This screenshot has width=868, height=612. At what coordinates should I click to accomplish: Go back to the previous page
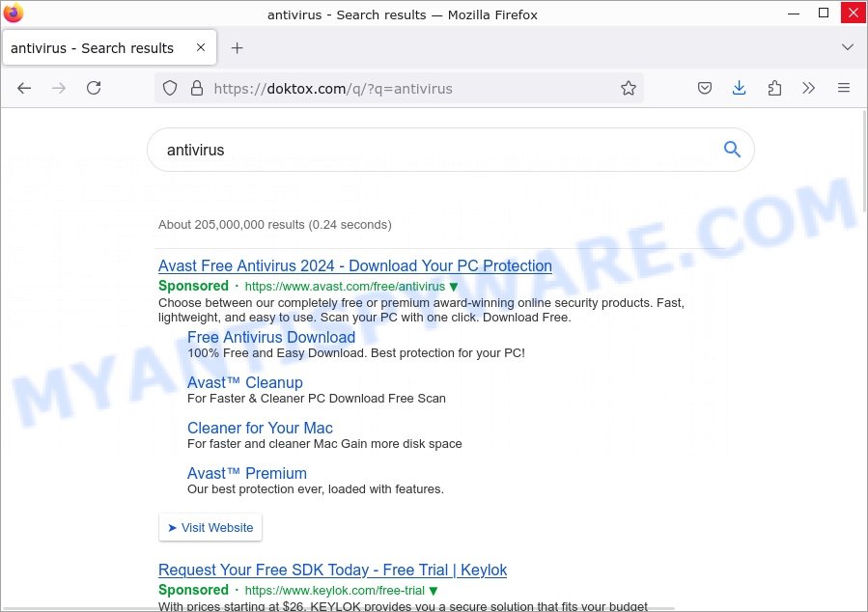coord(24,88)
